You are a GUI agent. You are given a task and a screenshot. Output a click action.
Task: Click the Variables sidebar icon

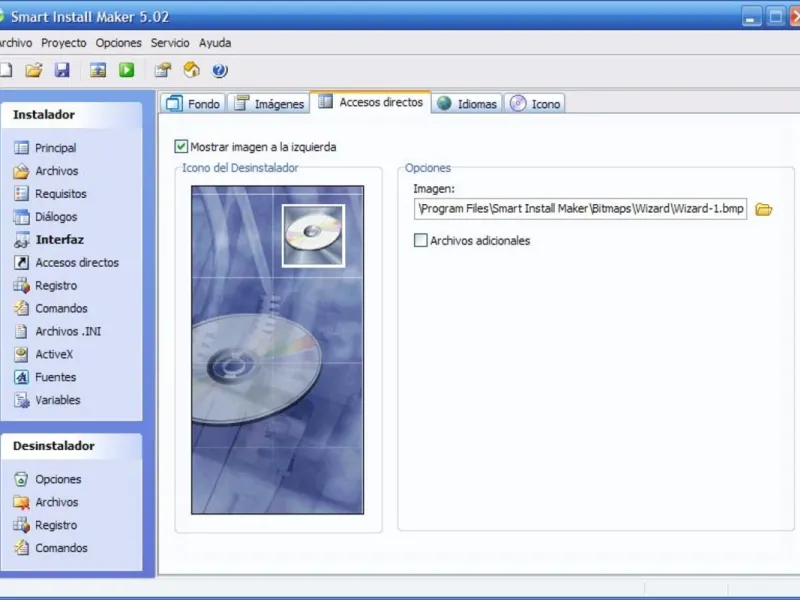21,400
